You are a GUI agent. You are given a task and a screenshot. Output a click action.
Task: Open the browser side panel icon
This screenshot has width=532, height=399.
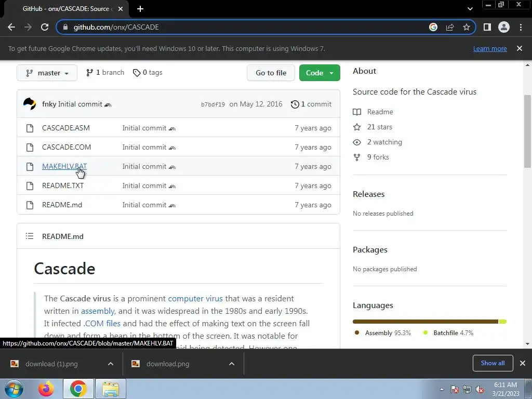pos(487,27)
